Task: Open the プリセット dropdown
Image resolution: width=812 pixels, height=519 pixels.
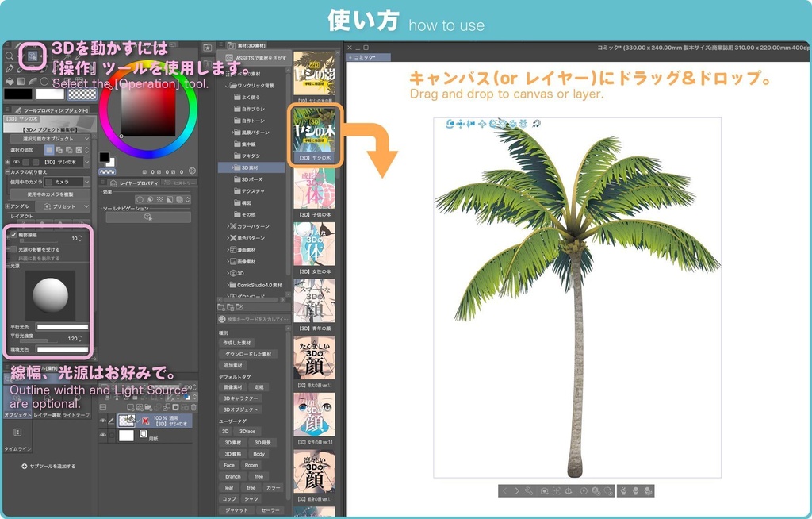Action: pyautogui.click(x=62, y=206)
